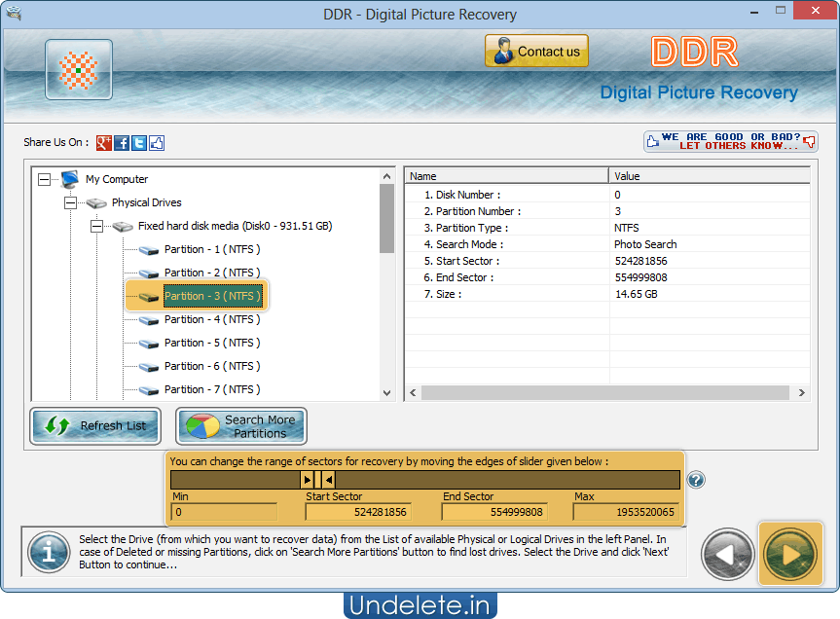
Task: Select Partition - 1 (NTFS)
Action: click(x=212, y=249)
